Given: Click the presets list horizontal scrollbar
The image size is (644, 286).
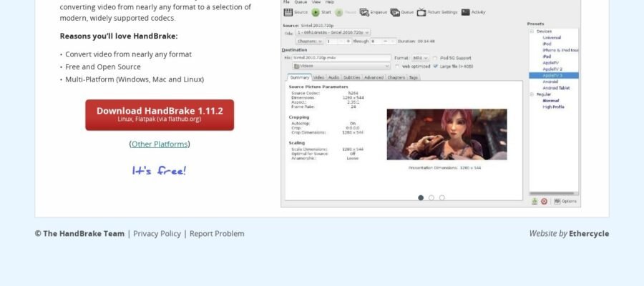Looking at the screenshot, I should (x=553, y=193).
